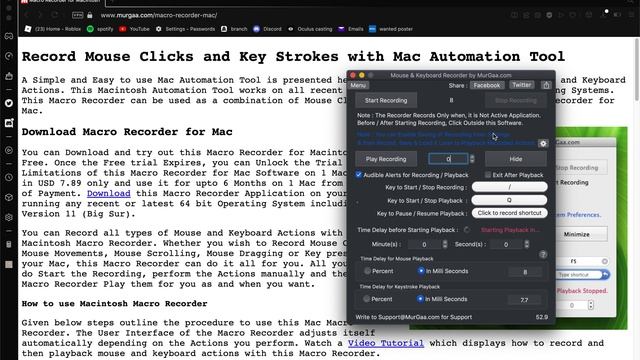Select In Milli Seconds for Keystroke Playback
Viewport: 640px width, 360px height.
click(420, 299)
